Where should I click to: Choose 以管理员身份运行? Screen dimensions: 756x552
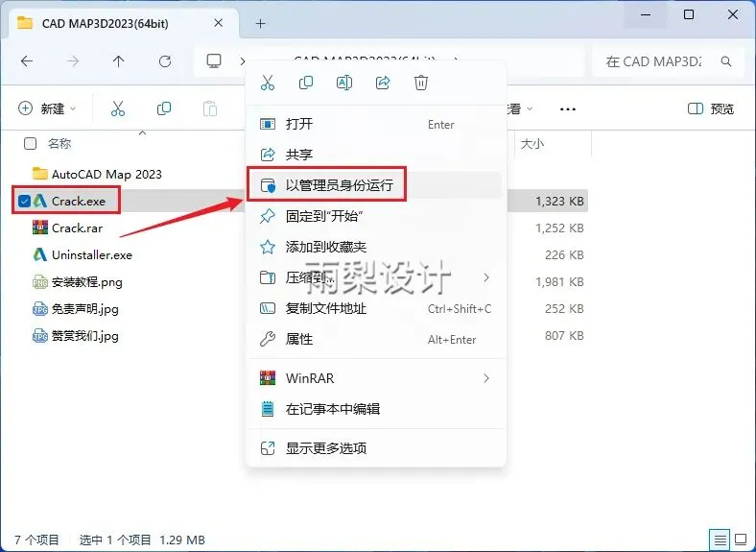pos(376,185)
